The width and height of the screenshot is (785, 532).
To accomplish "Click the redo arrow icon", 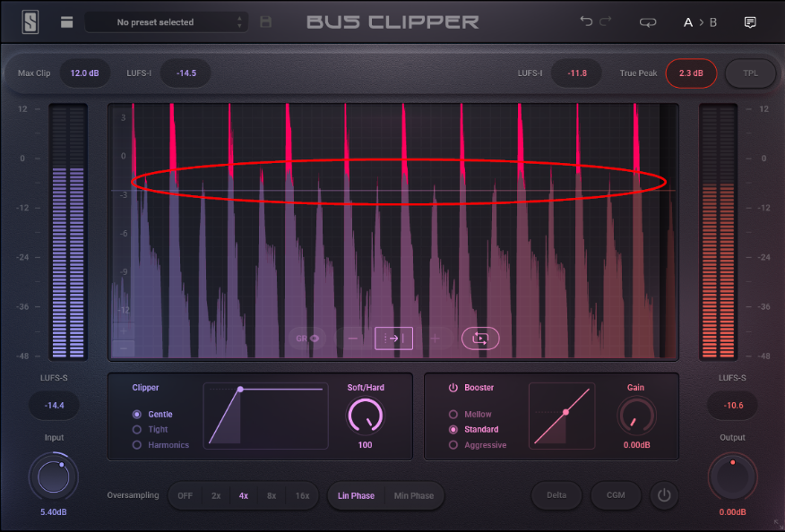I will tap(607, 21).
